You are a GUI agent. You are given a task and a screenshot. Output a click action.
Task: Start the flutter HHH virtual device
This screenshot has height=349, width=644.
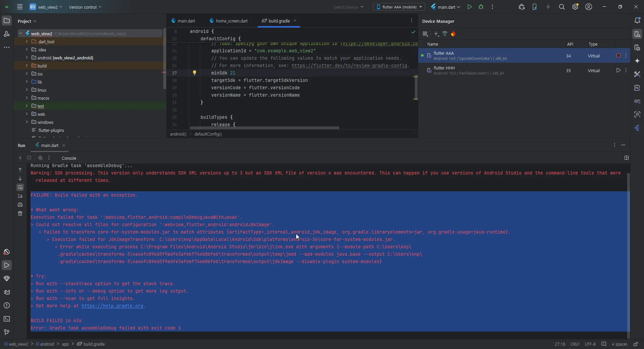619,70
